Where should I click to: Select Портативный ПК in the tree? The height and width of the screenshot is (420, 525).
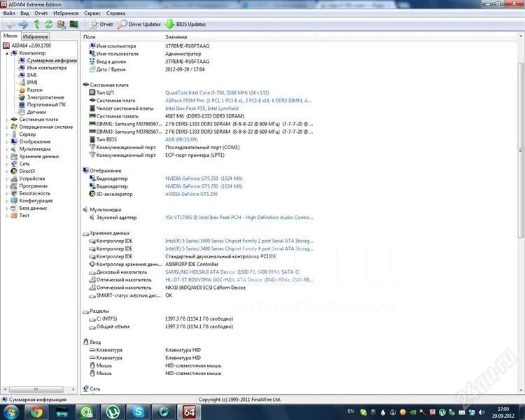coord(46,104)
